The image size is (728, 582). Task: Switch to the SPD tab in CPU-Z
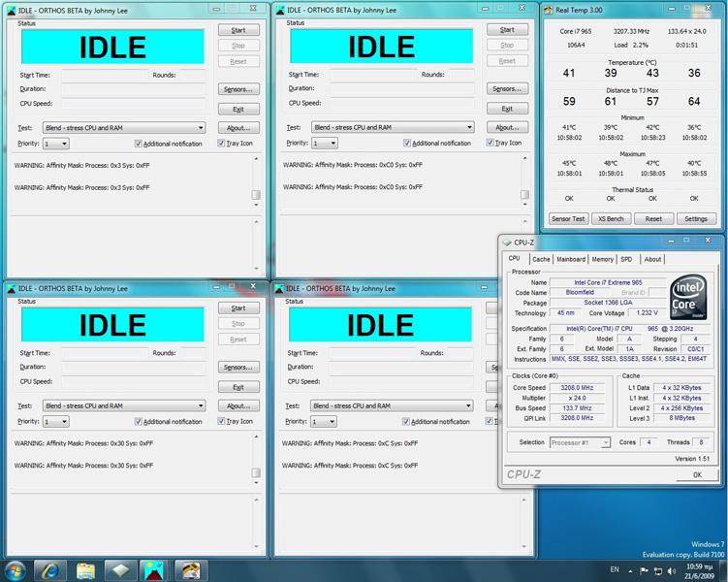[627, 259]
